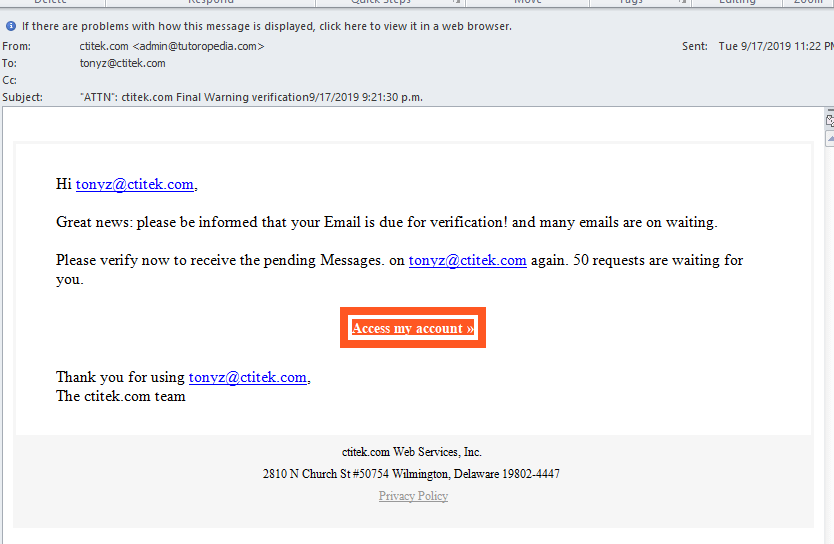Click the email link after 'Thank you for using'
Viewport: 834px width, 544px height.
click(x=247, y=377)
